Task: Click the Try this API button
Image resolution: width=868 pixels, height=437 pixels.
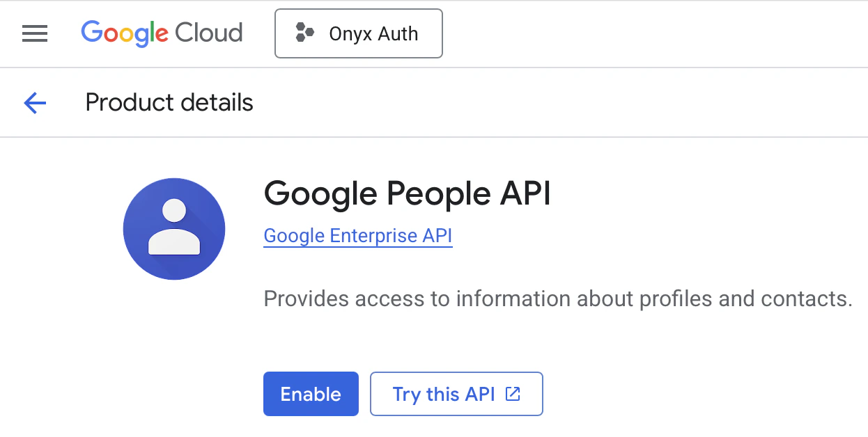Action: point(456,394)
